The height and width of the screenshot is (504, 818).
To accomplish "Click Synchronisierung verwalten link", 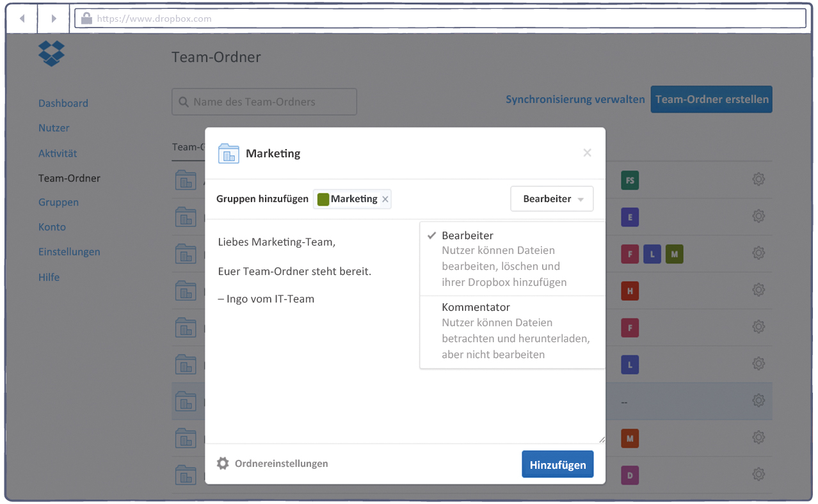I will pyautogui.click(x=575, y=100).
